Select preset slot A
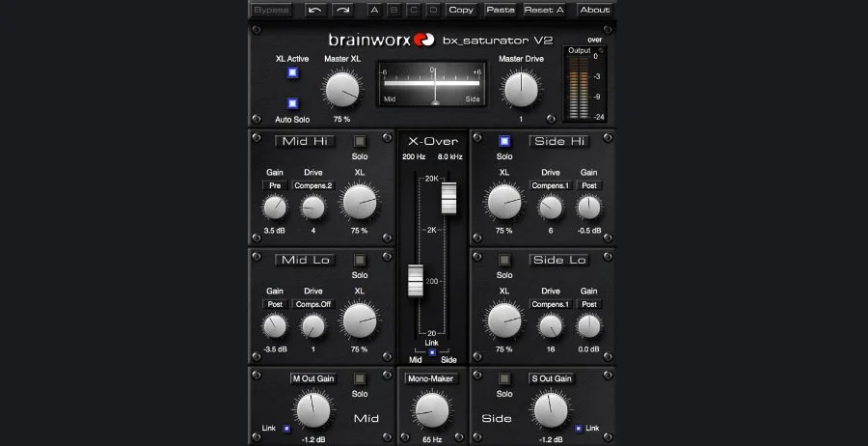Viewport: 868px width, 446px height. coord(375,10)
